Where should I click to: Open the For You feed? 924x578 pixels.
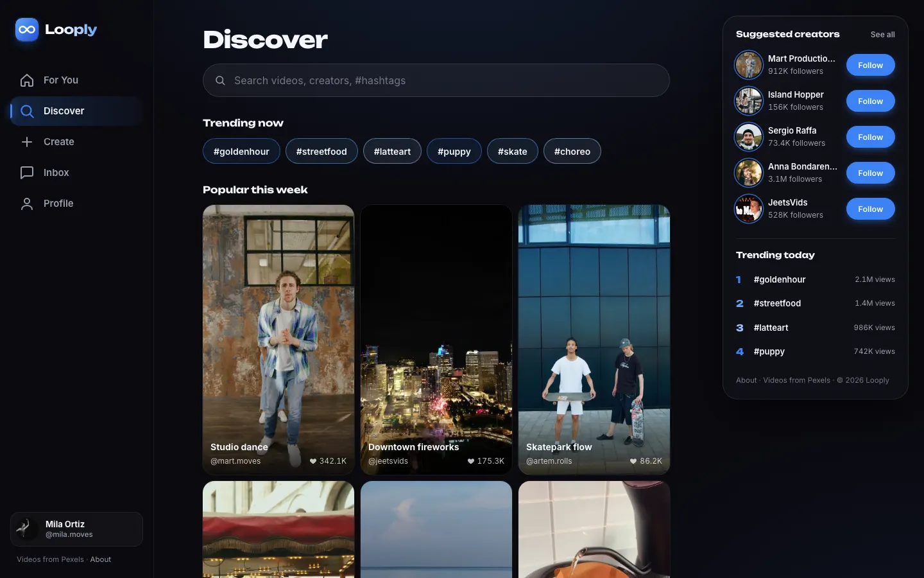click(x=76, y=80)
